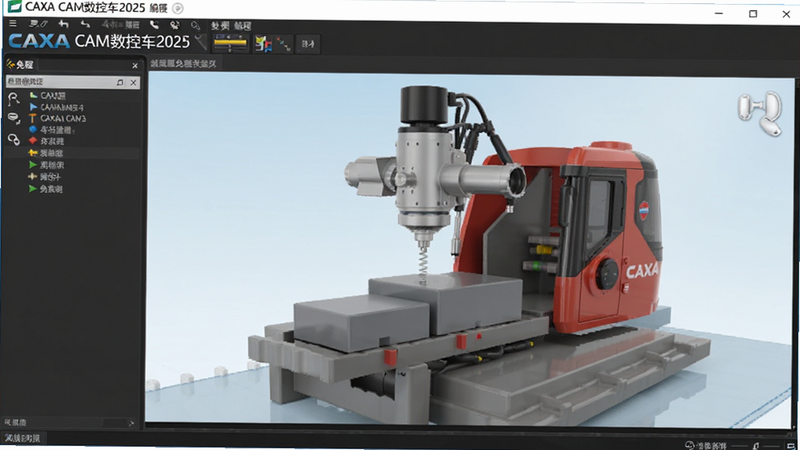Click the top sidebar icon beside CAM row

click(13, 98)
